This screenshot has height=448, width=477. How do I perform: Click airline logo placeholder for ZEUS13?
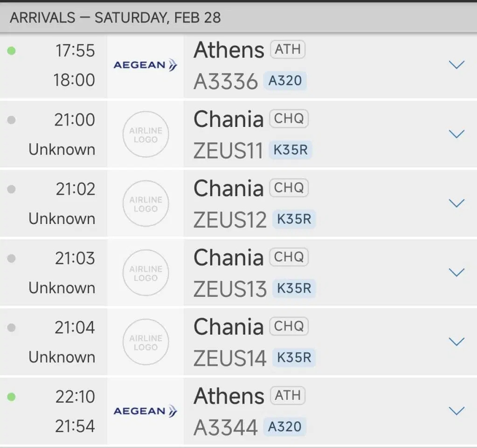[145, 273]
